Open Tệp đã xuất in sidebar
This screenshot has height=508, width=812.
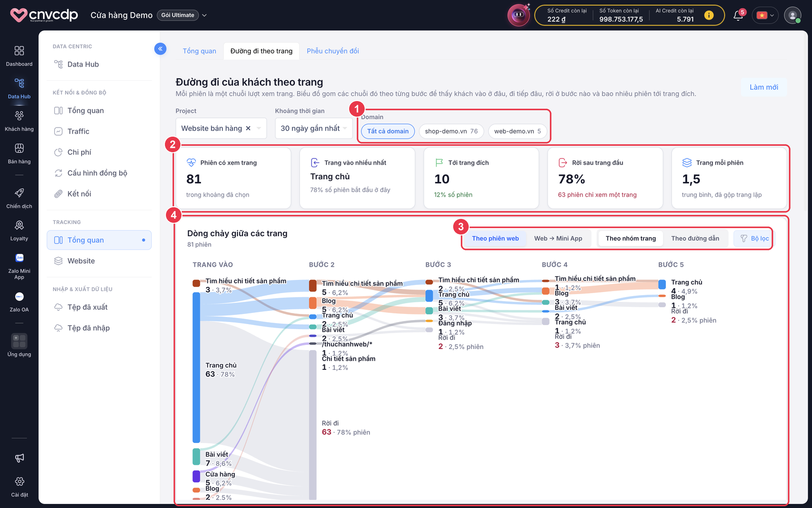tap(99, 307)
